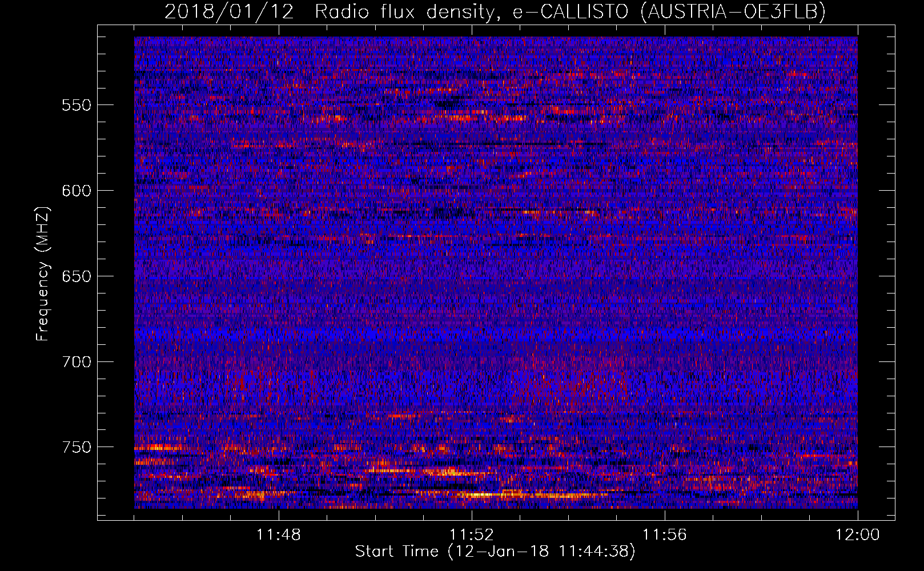Select the 600 frequency tick label
This screenshot has width=924, height=571.
point(77,191)
